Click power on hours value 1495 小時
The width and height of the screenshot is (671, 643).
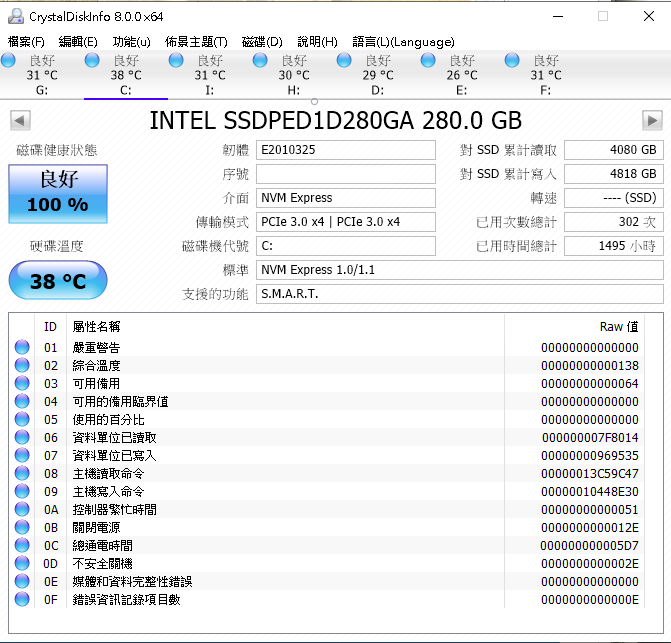coord(614,246)
